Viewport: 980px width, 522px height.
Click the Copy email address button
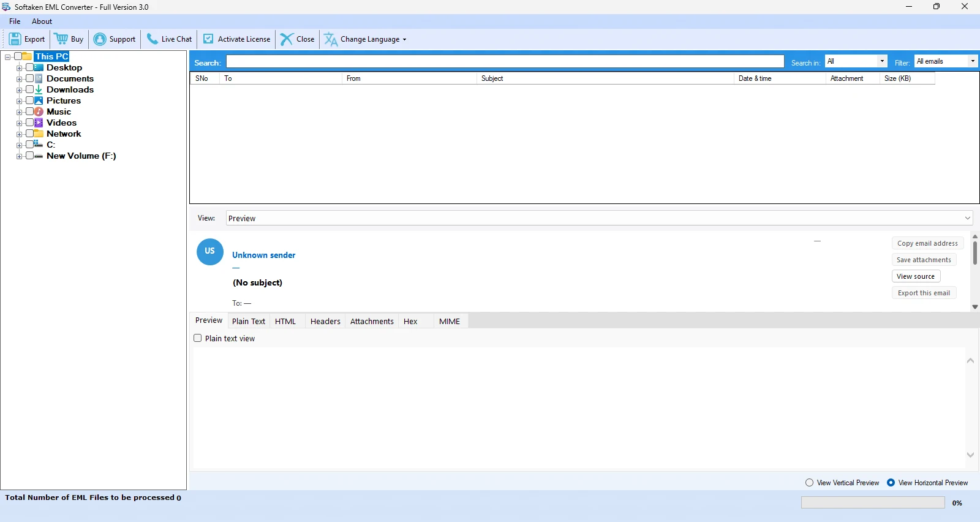coord(927,243)
